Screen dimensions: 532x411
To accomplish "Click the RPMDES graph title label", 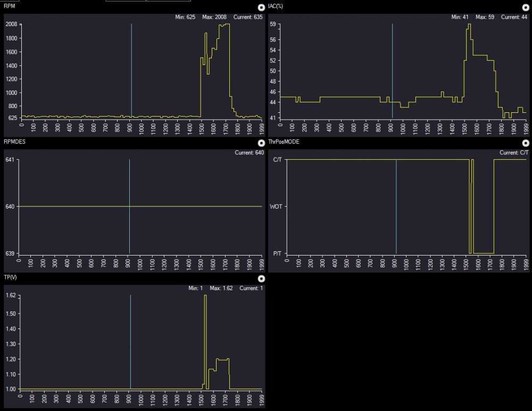I will 14,142.
